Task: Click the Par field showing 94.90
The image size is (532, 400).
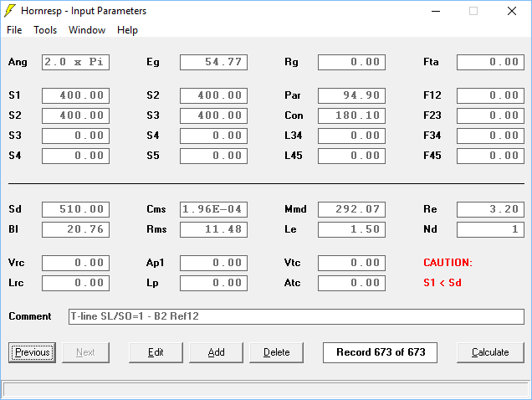Action: [352, 95]
